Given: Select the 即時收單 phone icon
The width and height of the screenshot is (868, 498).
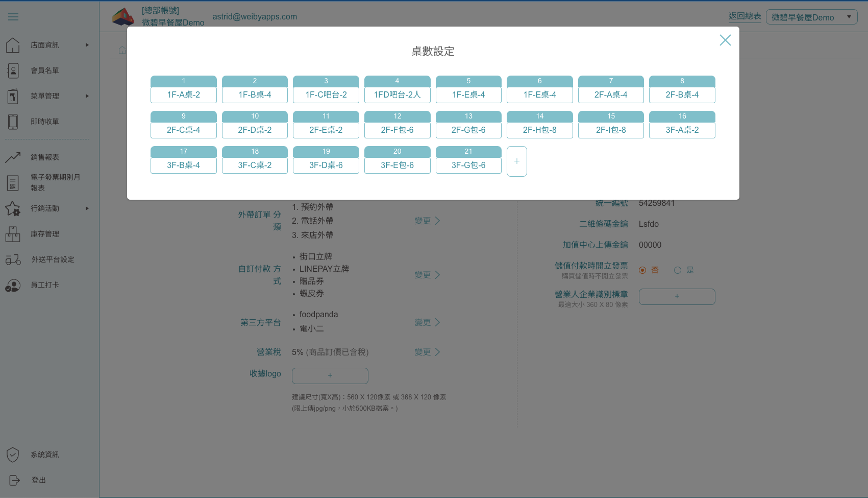Looking at the screenshot, I should [x=13, y=122].
